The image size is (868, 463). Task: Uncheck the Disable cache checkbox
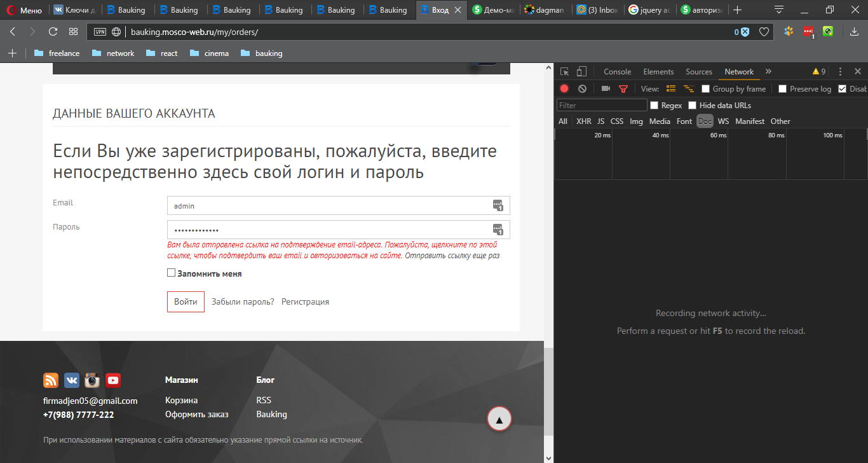[x=843, y=89]
